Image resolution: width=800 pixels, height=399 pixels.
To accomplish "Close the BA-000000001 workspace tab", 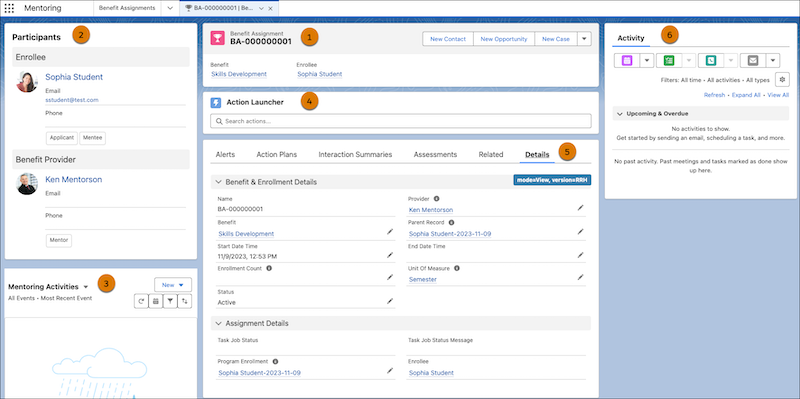I will (x=270, y=9).
